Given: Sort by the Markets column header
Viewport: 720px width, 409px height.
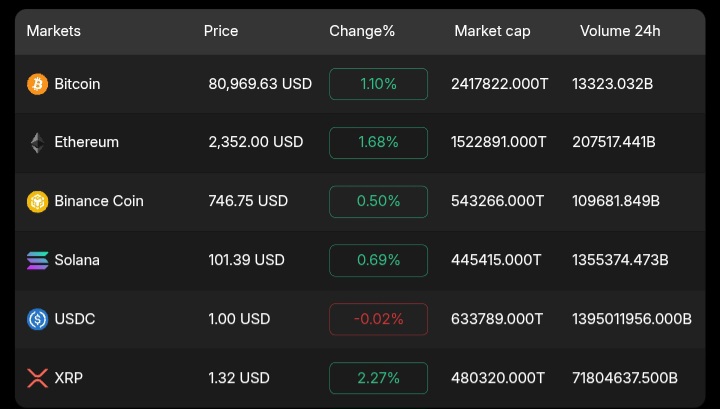Looking at the screenshot, I should pyautogui.click(x=54, y=31).
